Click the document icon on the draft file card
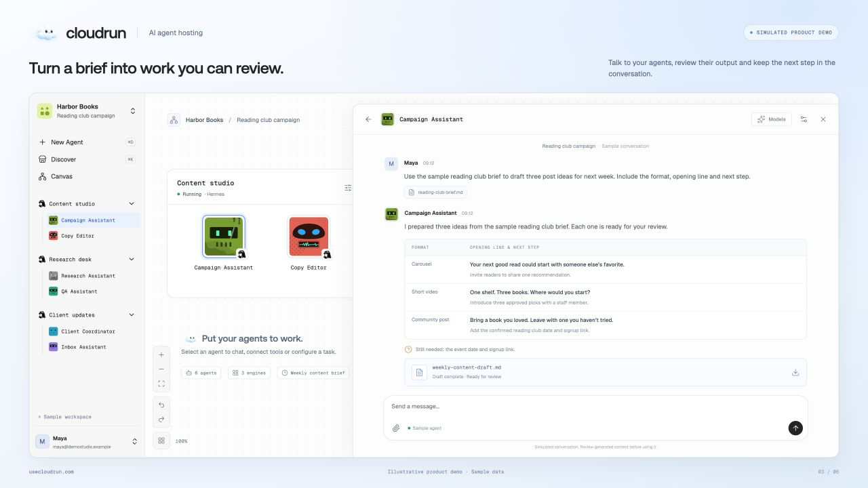This screenshot has width=868, height=488. point(419,372)
